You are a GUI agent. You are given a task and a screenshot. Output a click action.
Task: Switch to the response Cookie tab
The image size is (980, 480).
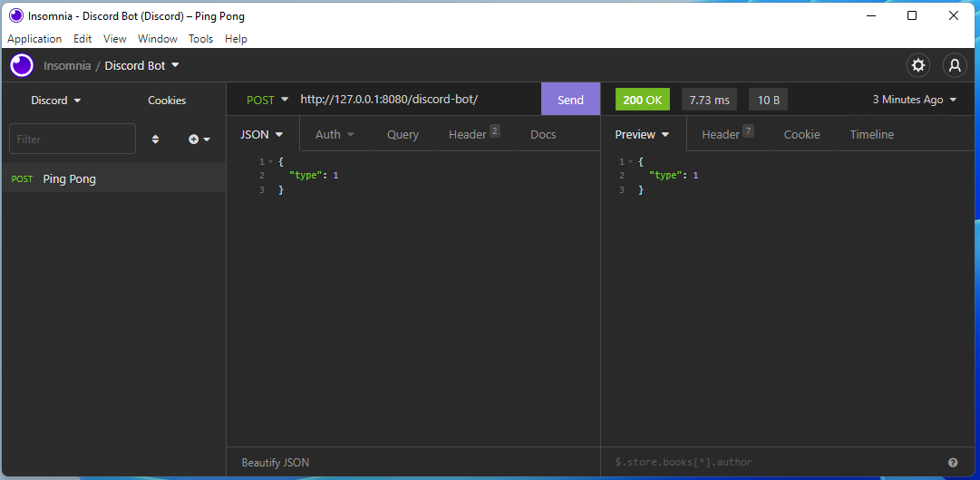click(802, 134)
